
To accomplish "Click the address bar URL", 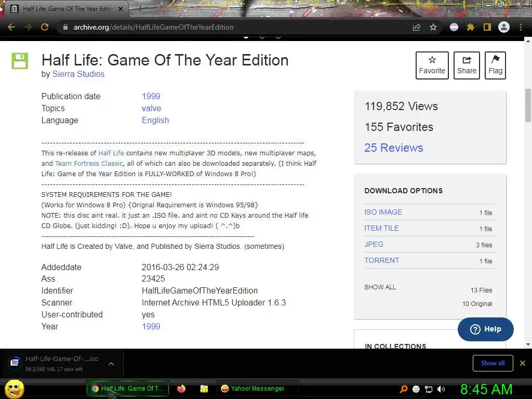I will (153, 27).
